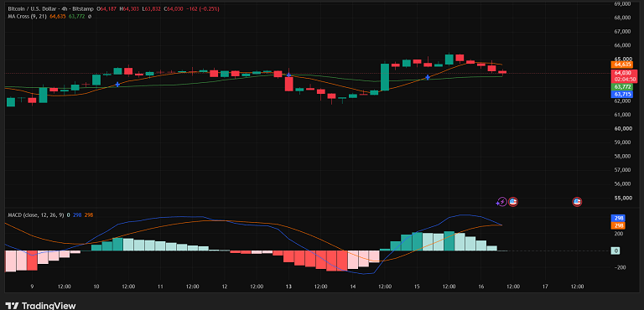Click the 66,000 price scale label

(x=622, y=45)
